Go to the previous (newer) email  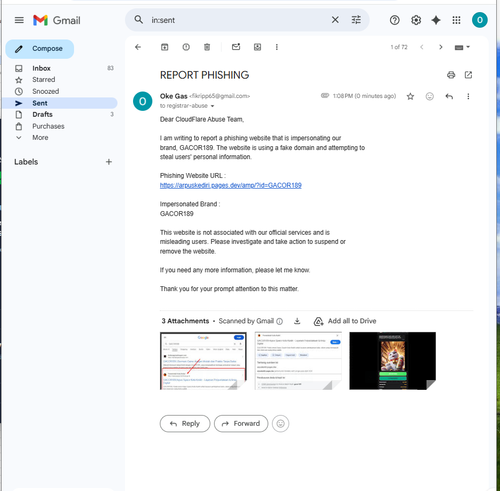coord(422,47)
